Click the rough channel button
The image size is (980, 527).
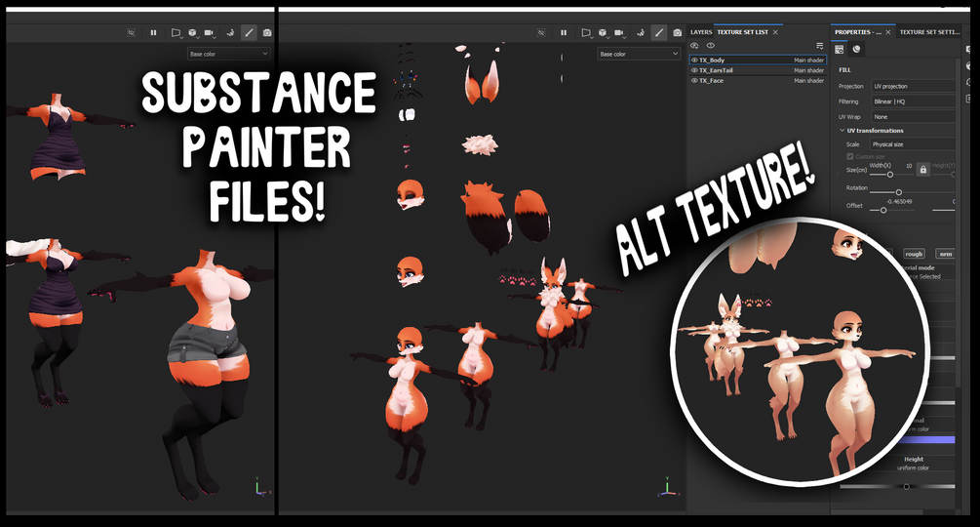[914, 254]
